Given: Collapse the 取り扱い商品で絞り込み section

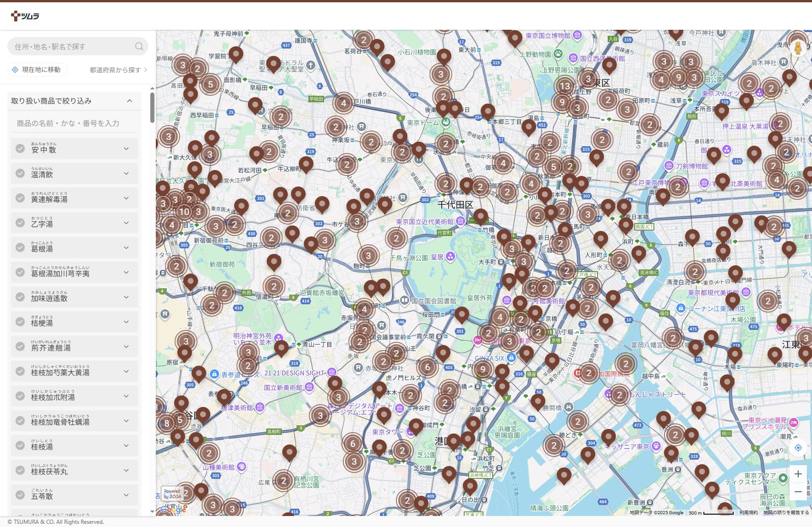Looking at the screenshot, I should point(130,101).
